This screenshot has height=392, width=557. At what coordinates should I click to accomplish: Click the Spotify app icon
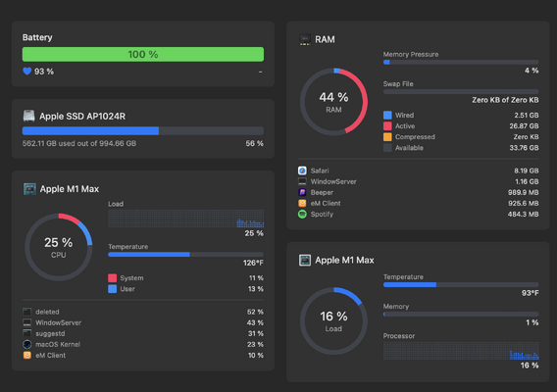[x=302, y=214]
